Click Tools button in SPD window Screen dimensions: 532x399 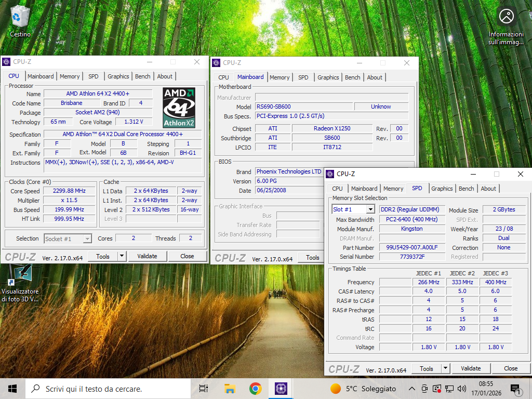click(427, 368)
